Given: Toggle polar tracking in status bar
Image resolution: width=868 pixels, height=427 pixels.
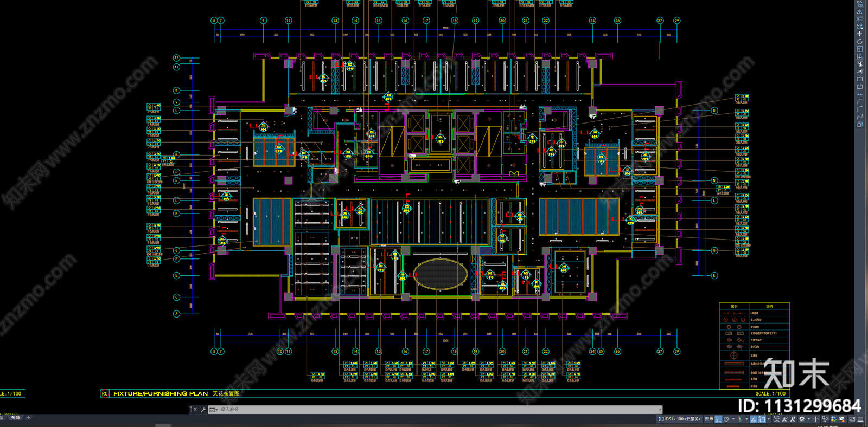Looking at the screenshot, I should click(726, 419).
